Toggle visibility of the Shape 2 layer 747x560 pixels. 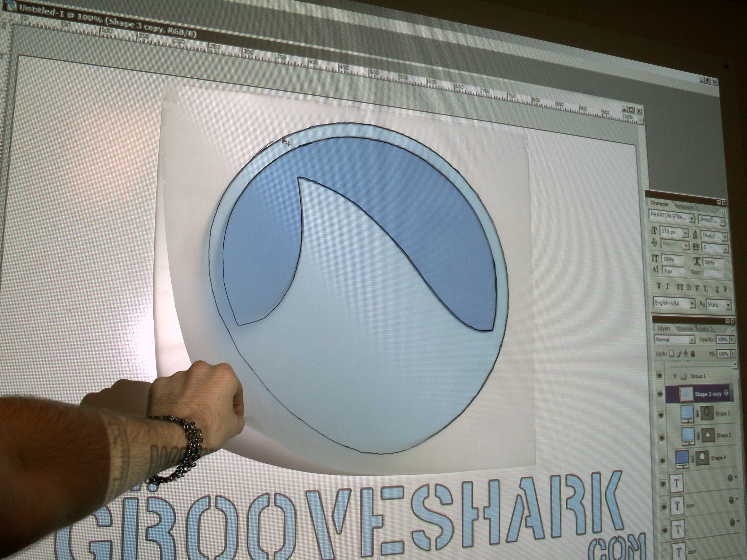coord(662,437)
